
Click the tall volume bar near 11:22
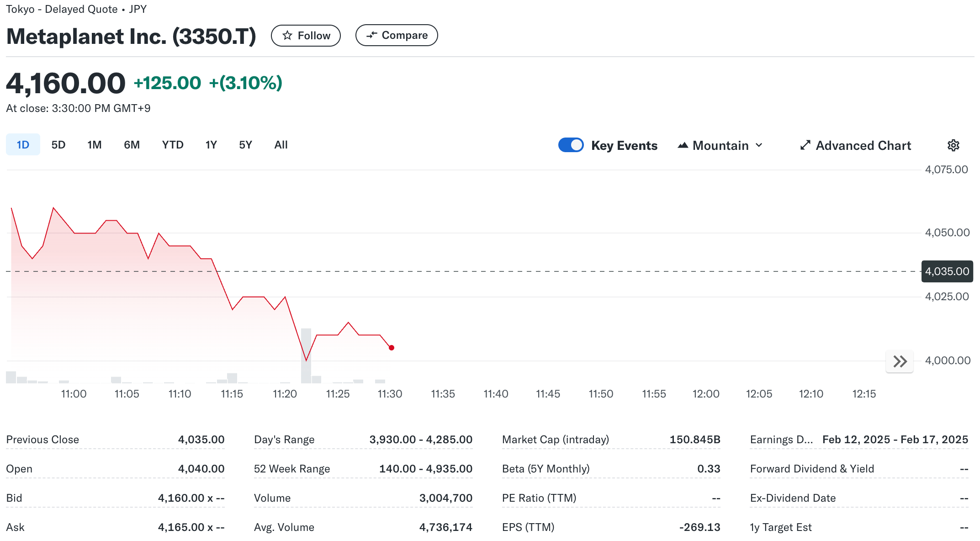(x=306, y=355)
